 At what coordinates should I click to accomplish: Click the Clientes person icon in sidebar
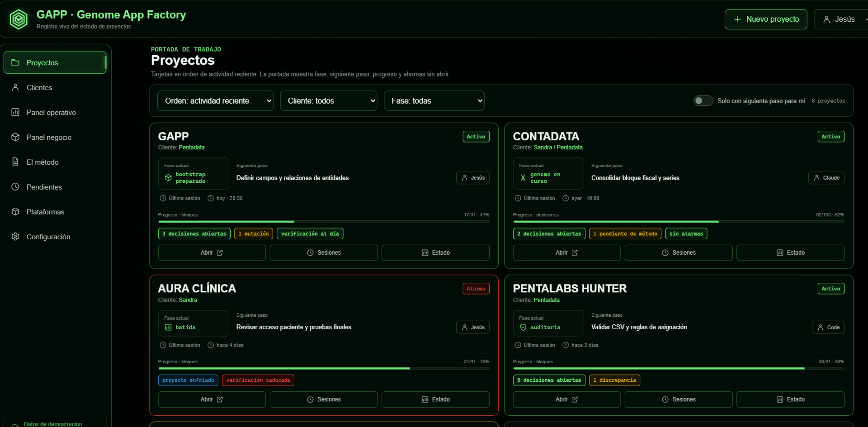15,87
